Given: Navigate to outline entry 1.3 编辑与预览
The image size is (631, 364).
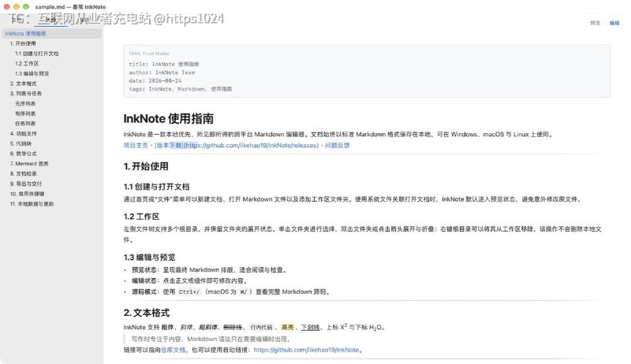Looking at the screenshot, I should (x=32, y=73).
